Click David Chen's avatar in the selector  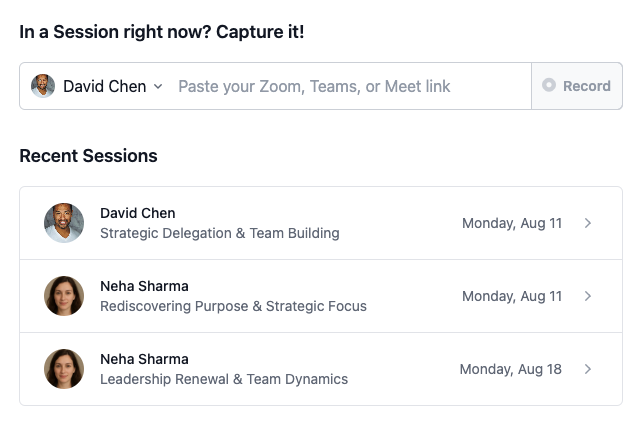coord(43,86)
